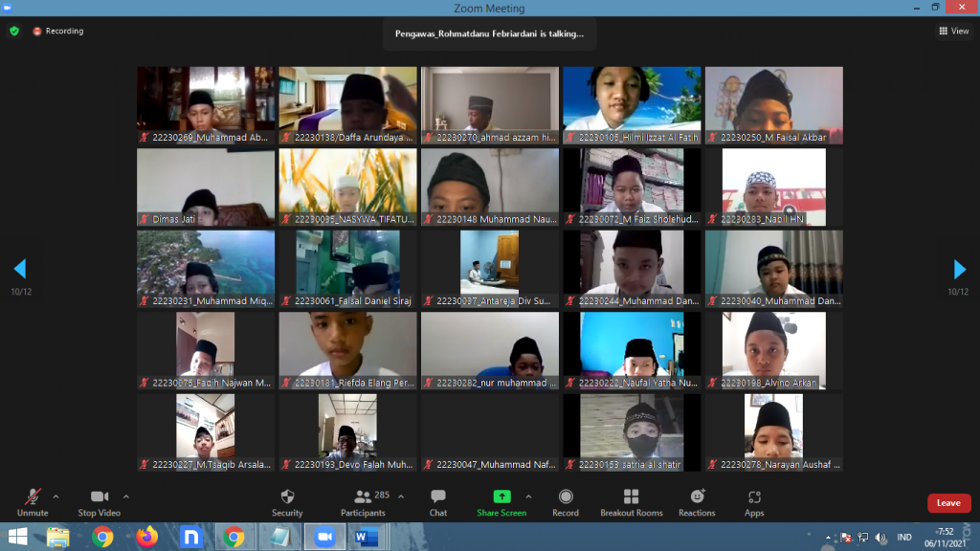Select Dimas Jati's video thumbnail
Image resolution: width=980 pixels, height=551 pixels.
click(x=206, y=187)
